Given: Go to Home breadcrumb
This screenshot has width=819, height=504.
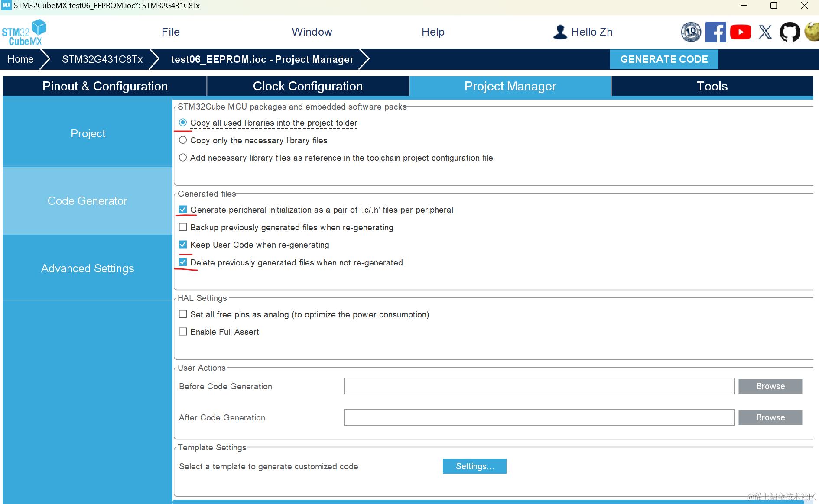Looking at the screenshot, I should pyautogui.click(x=20, y=59).
